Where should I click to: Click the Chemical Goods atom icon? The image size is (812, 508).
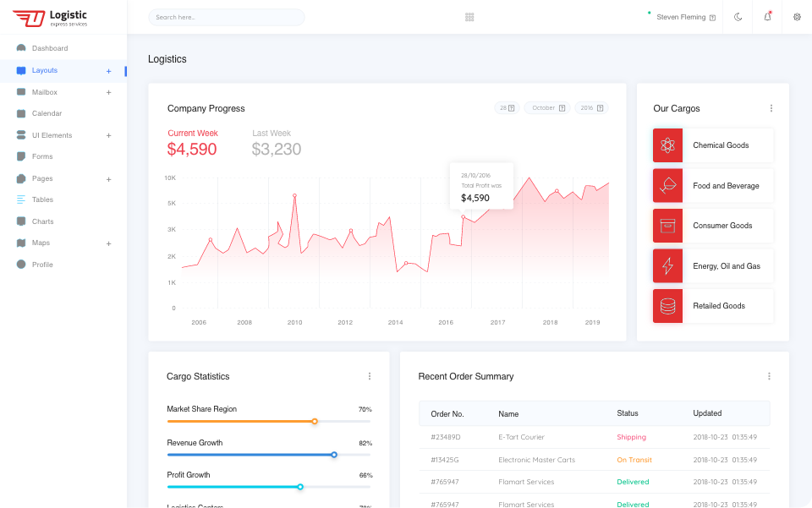click(x=667, y=145)
